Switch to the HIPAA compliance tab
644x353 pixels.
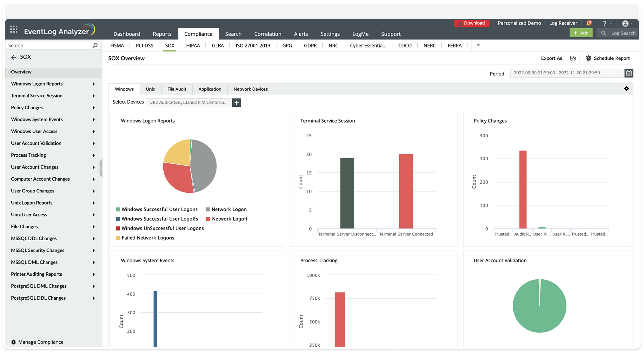193,45
